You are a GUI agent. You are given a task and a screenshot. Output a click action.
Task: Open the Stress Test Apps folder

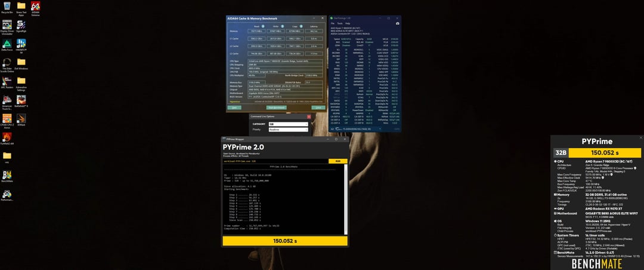(21, 8)
